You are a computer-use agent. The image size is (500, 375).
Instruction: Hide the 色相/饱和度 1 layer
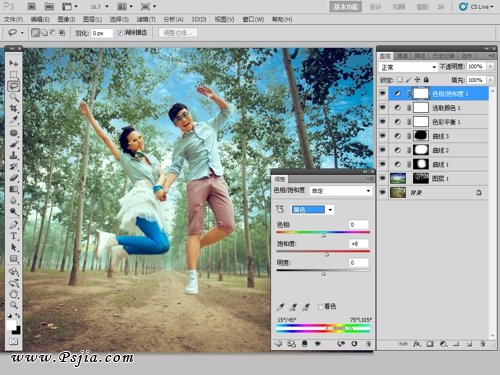383,94
